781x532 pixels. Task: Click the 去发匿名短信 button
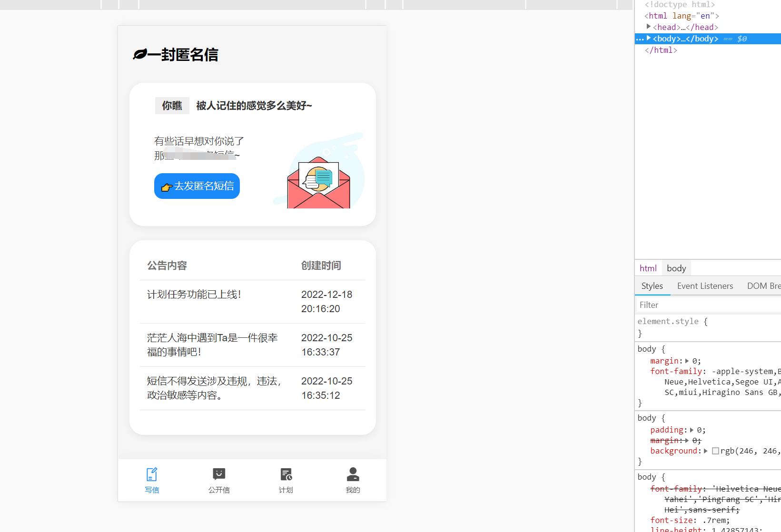(197, 186)
